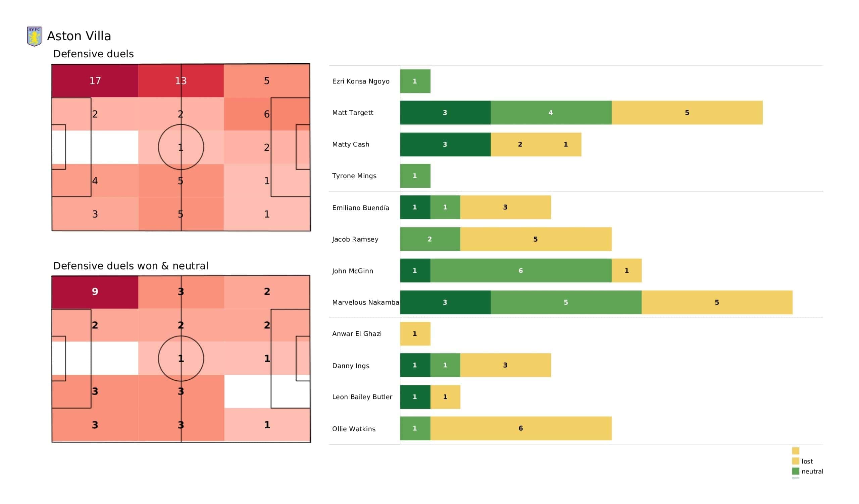This screenshot has height=504, width=859.
Task: Select the dark red cell showing 17
Action: tap(95, 81)
